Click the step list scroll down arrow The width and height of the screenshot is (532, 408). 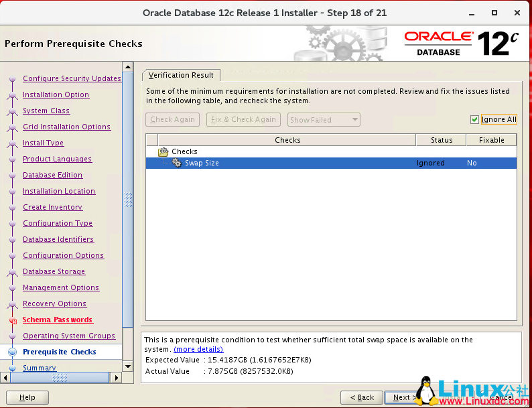tap(127, 366)
